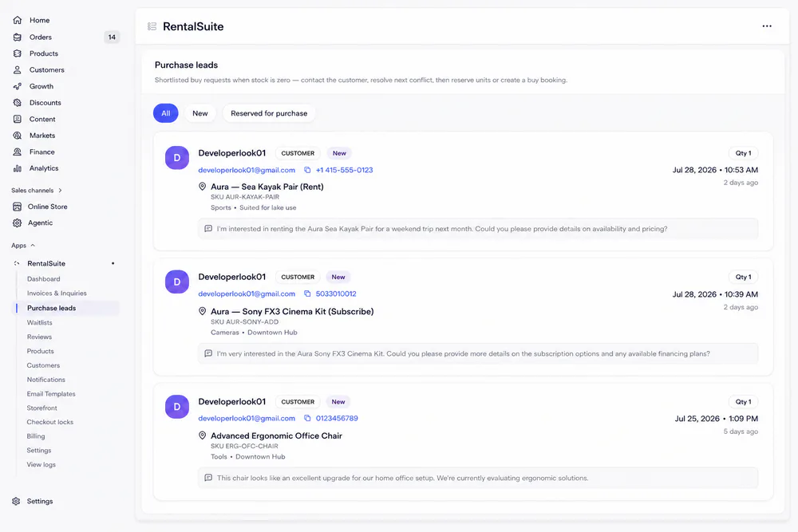Click the Orders count badge 14

pos(112,37)
